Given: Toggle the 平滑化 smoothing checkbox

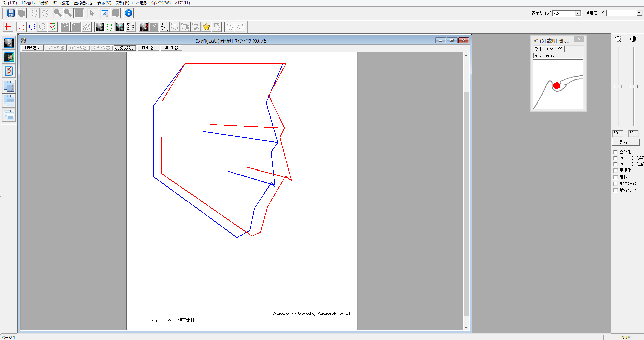Looking at the screenshot, I should coord(615,171).
